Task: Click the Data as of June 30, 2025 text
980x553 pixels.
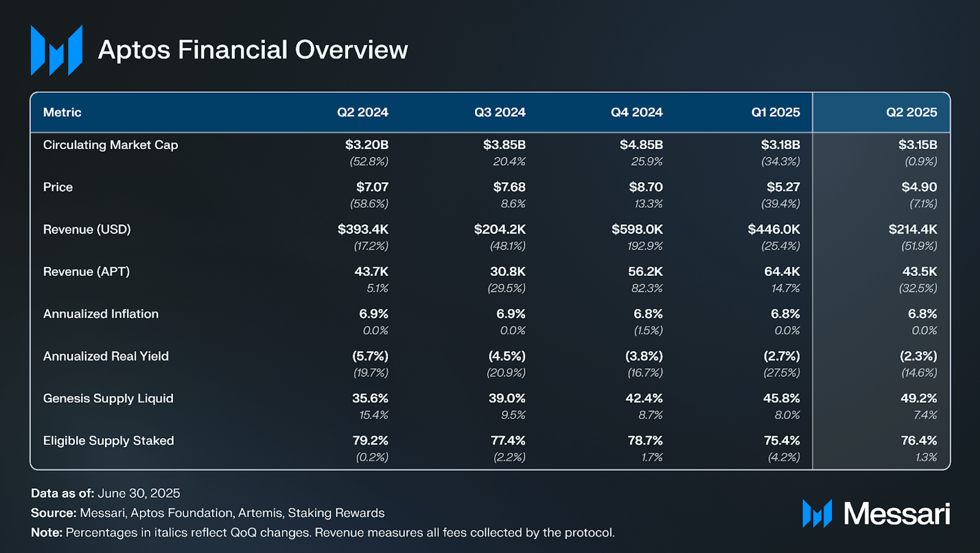Action: (x=105, y=493)
